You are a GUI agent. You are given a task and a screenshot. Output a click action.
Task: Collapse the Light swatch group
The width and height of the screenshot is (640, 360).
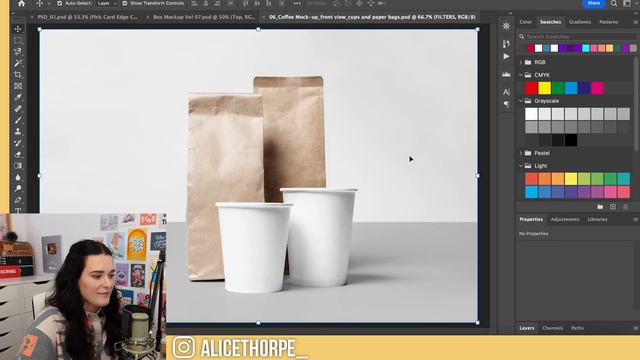click(521, 166)
